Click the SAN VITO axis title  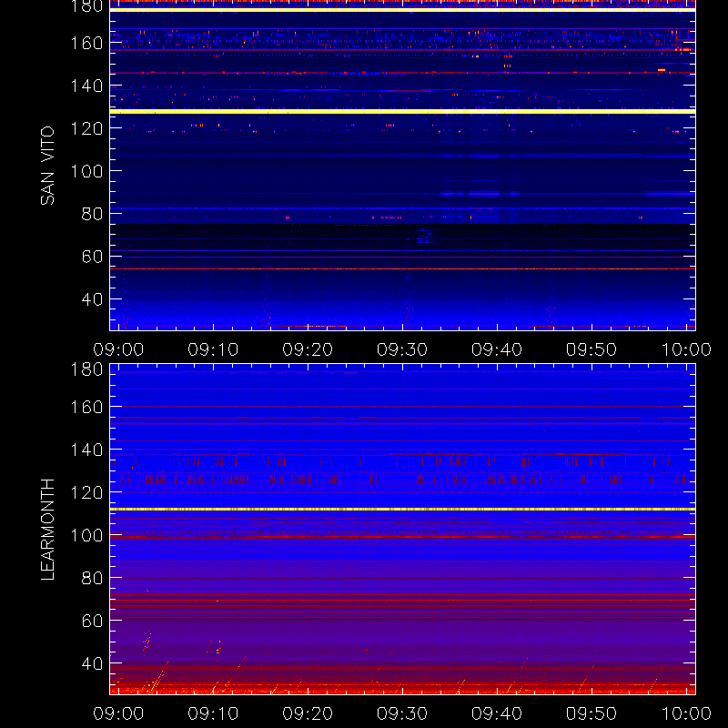pyautogui.click(x=47, y=166)
